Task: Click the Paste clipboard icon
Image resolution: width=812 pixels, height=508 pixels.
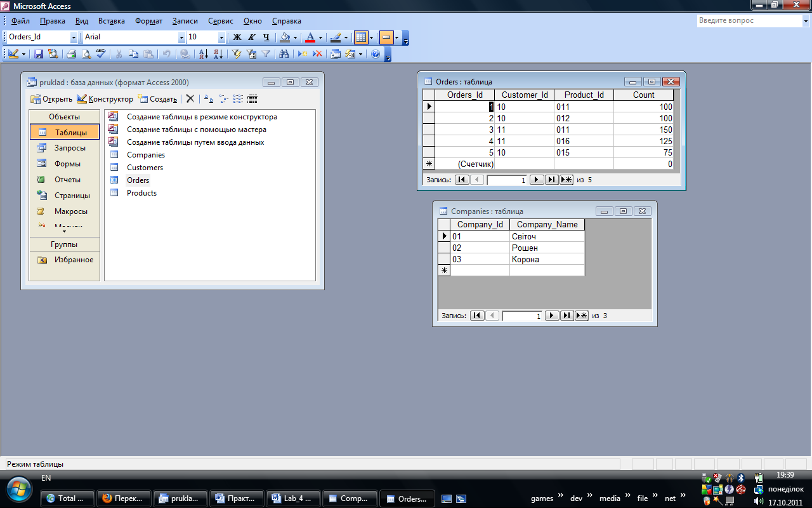Action: [147, 55]
